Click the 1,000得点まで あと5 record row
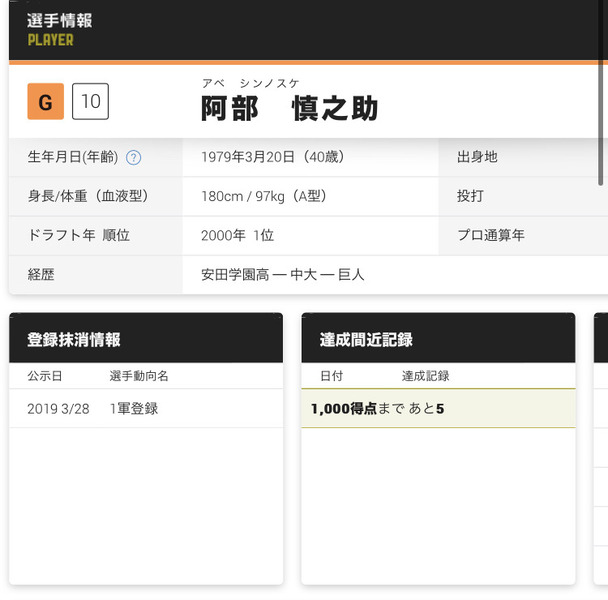 [x=438, y=408]
